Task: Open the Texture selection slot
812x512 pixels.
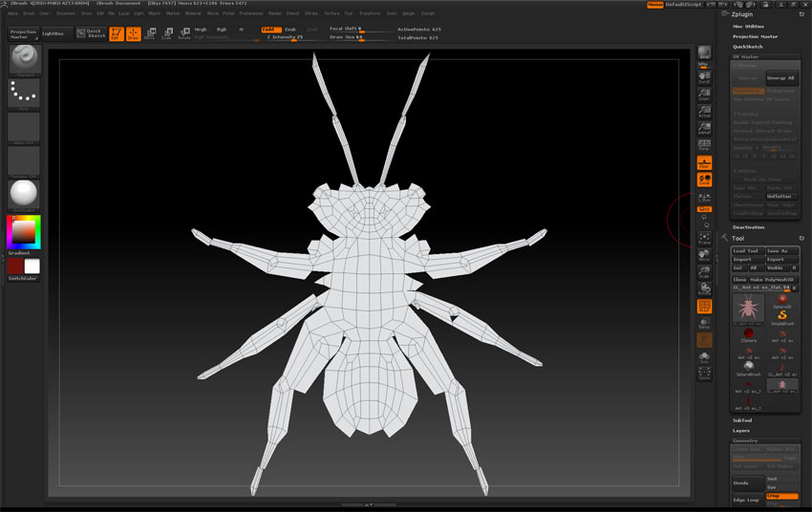Action: pos(24,162)
